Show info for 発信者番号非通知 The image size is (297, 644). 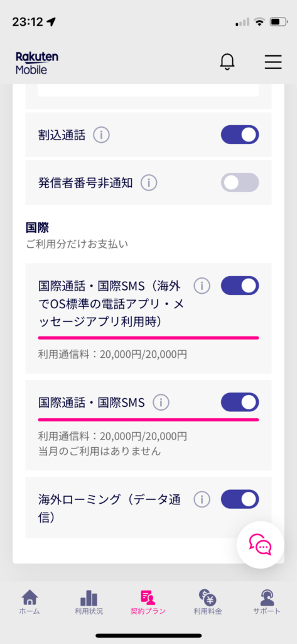(x=149, y=183)
